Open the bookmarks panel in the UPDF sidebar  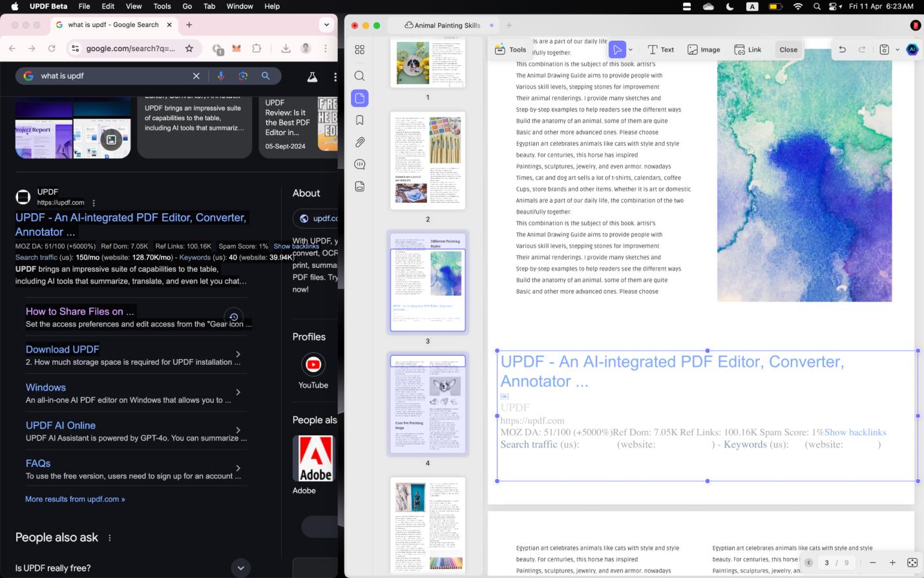tap(360, 120)
